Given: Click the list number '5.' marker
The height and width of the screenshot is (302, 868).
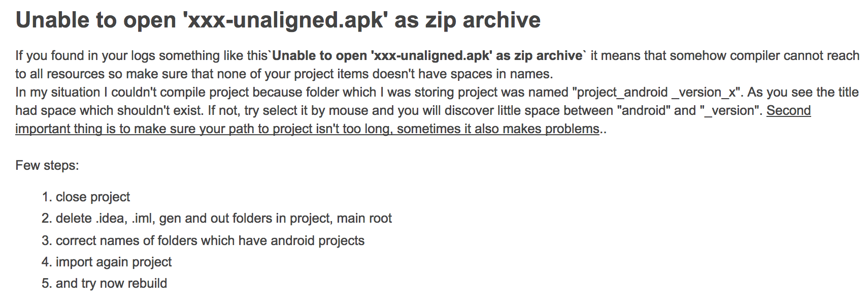Looking at the screenshot, I should tap(47, 283).
